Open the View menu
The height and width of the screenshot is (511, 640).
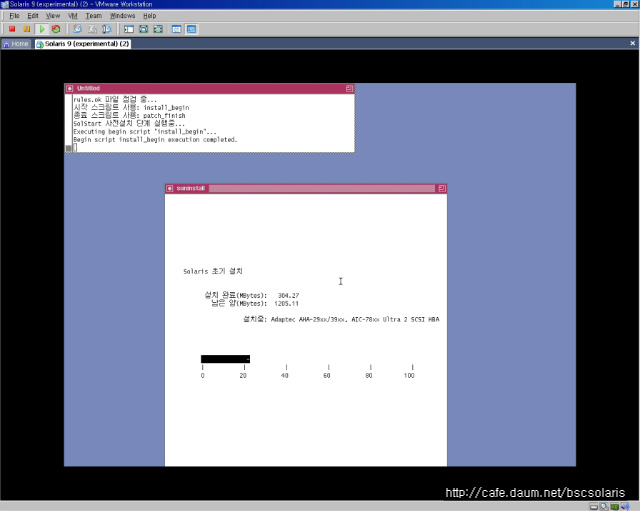tap(53, 16)
